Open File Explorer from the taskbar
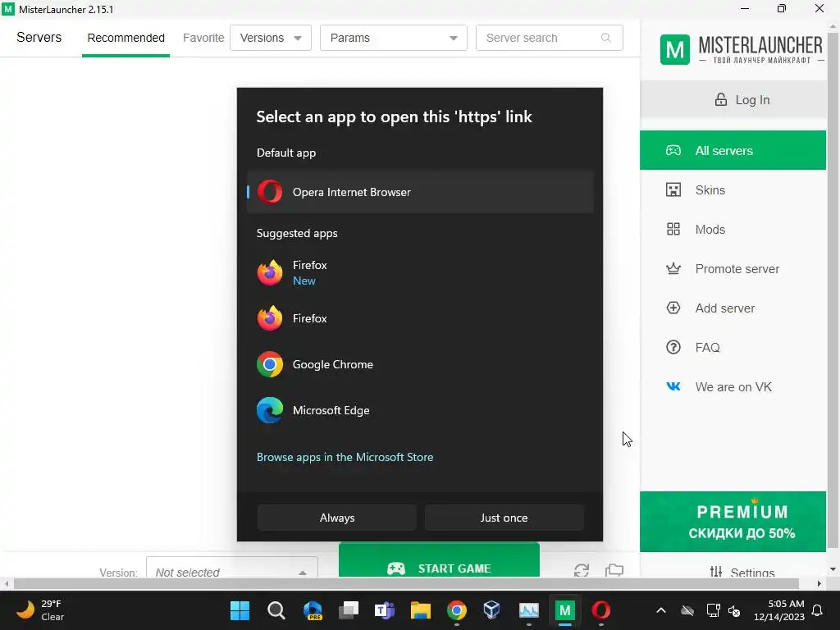840x630 pixels. [421, 610]
